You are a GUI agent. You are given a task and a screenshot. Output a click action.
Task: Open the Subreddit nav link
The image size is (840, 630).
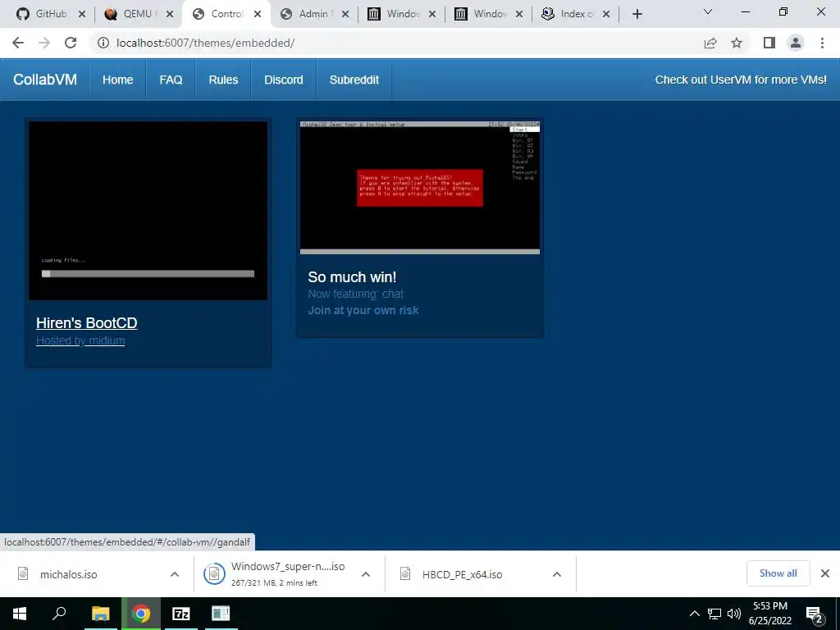pos(354,80)
